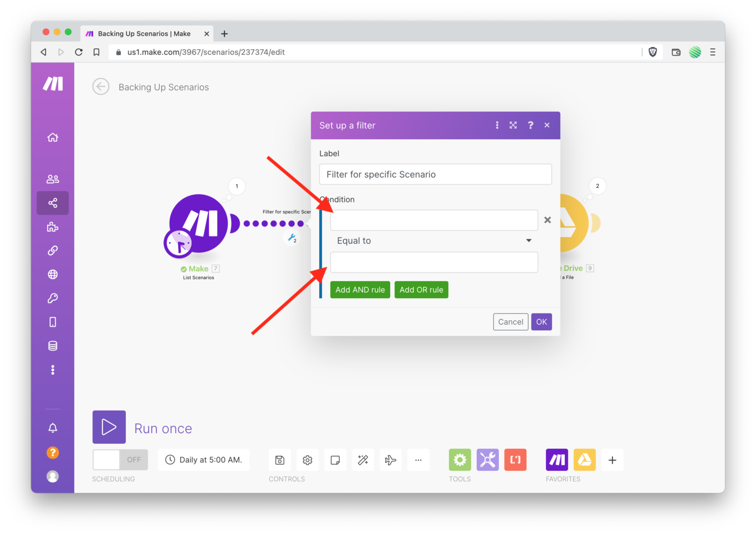Open the user profile avatar
Screen dimensions: 756x534
click(x=53, y=476)
